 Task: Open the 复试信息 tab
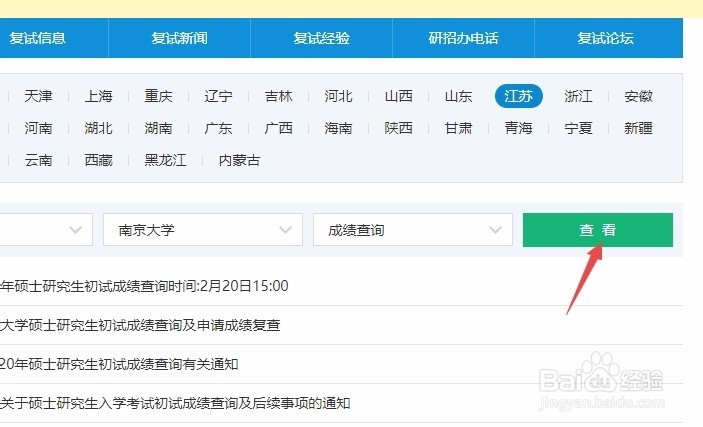[38, 38]
